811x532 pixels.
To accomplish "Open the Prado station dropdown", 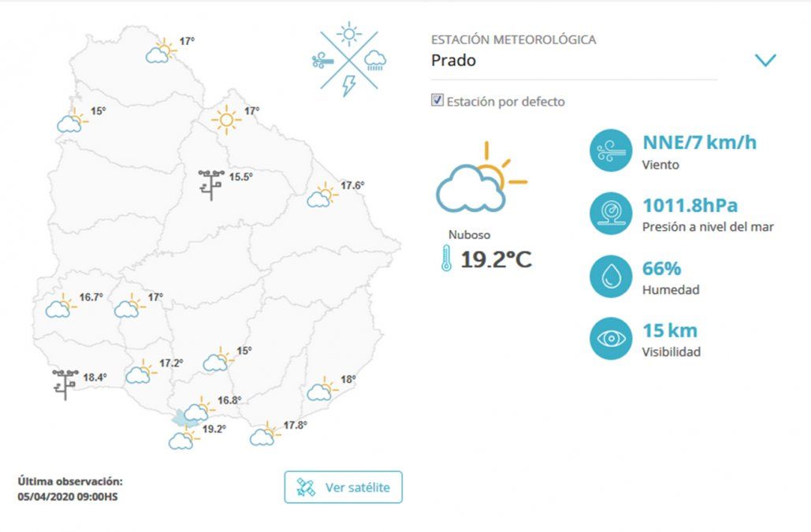I will (573, 61).
